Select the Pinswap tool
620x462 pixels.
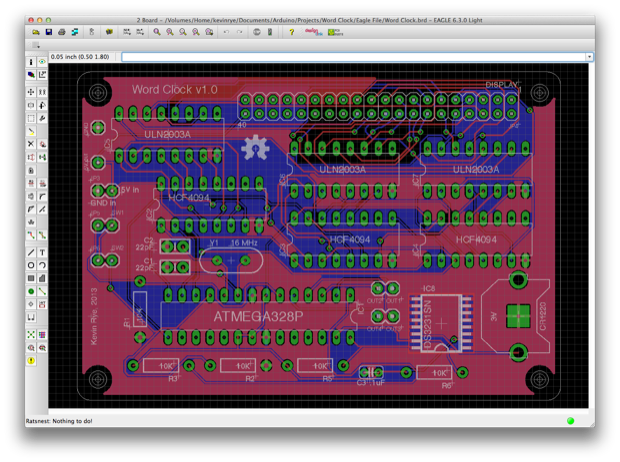(31, 157)
